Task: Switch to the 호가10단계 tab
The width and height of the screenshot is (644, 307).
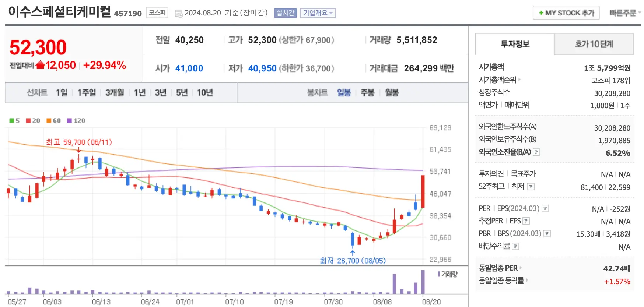Action: (594, 44)
